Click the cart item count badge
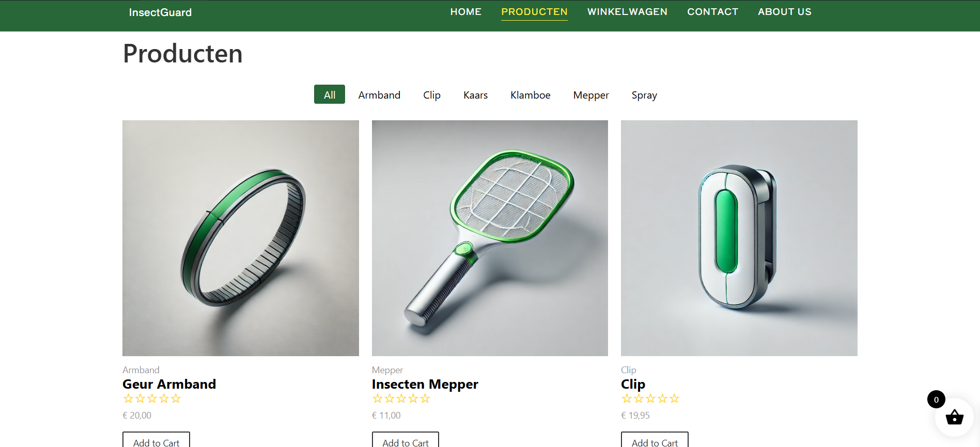Screen dimensions: 980x447 coord(936,400)
